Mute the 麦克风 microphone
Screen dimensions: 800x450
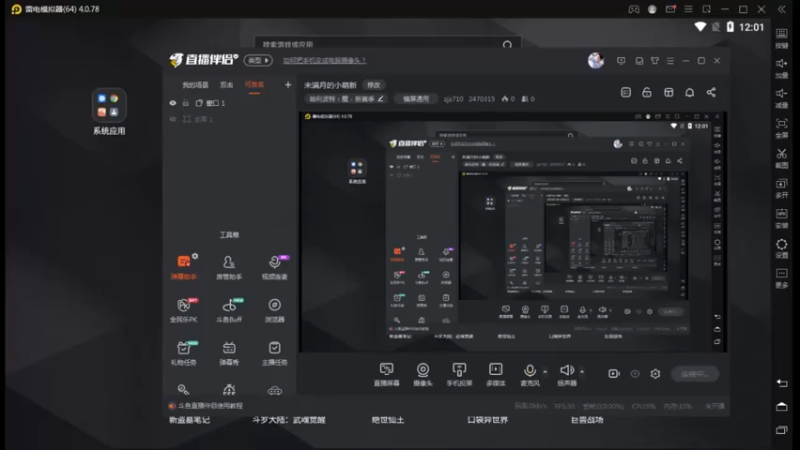click(x=530, y=374)
